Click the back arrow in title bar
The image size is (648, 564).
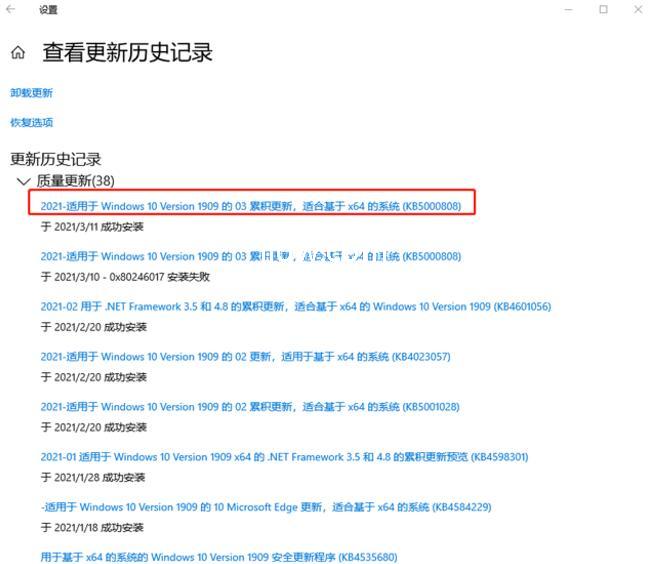(11, 9)
